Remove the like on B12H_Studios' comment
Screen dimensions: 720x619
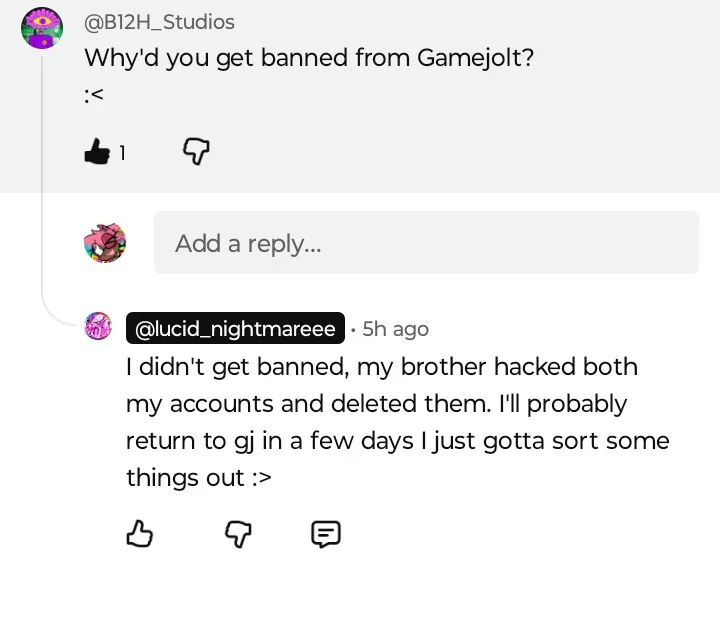point(97,152)
